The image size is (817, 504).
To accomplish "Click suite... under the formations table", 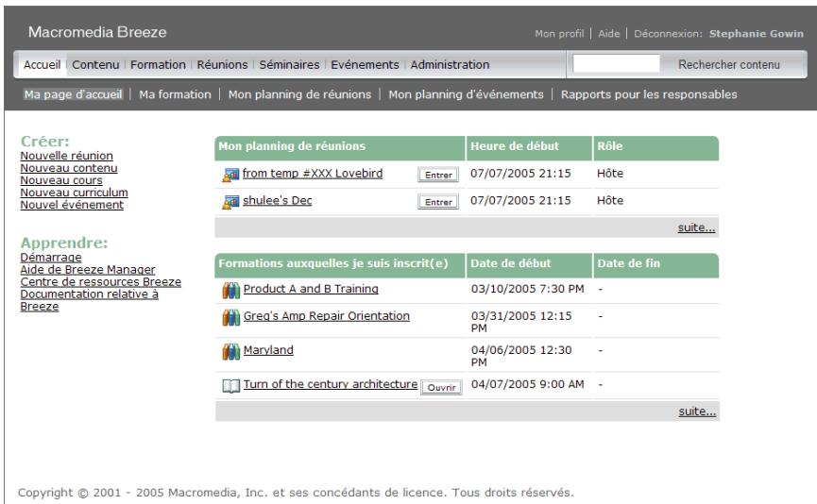I will pos(697,412).
